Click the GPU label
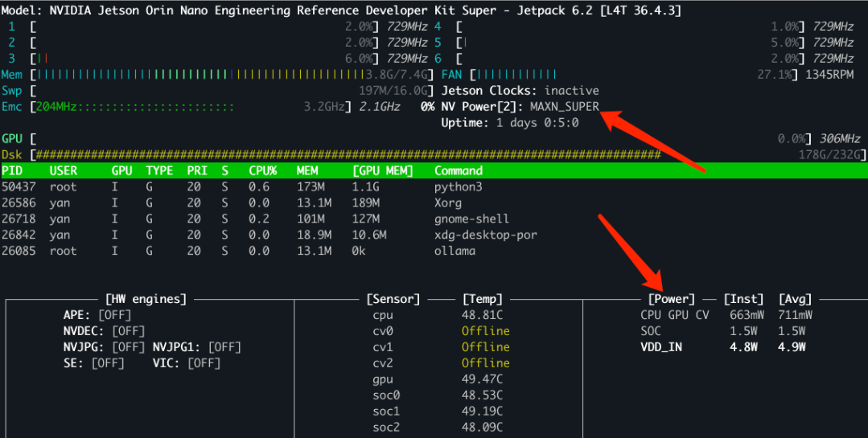 coord(11,139)
